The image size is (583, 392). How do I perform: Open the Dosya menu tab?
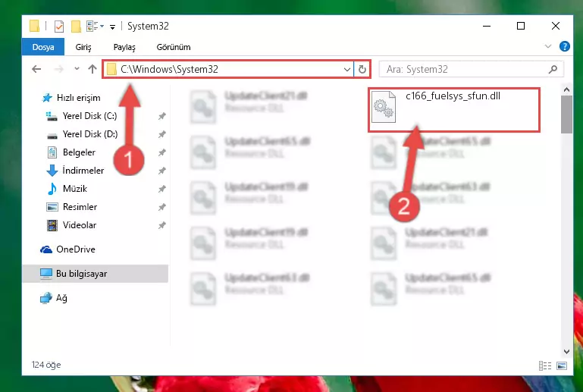43,47
